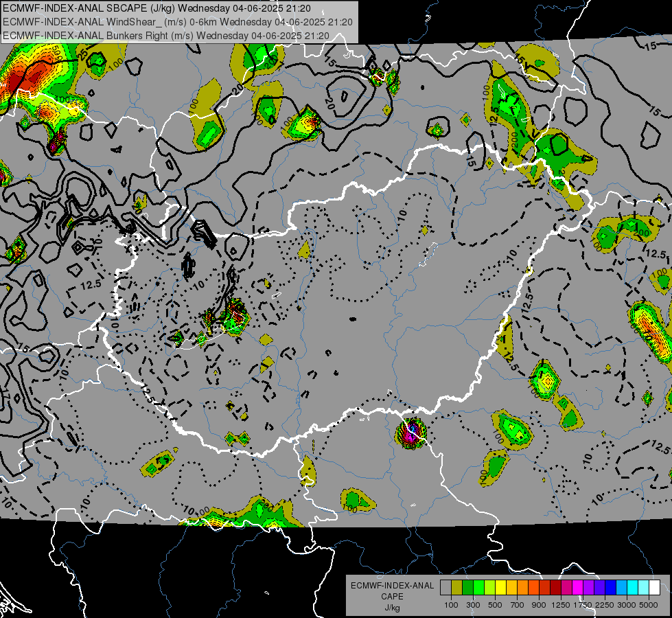Click the legend value 5000

(x=649, y=605)
